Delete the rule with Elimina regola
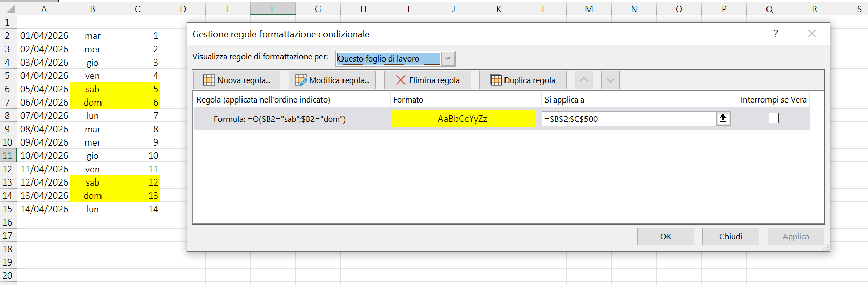Viewport: 868px width, 285px height. coord(428,80)
